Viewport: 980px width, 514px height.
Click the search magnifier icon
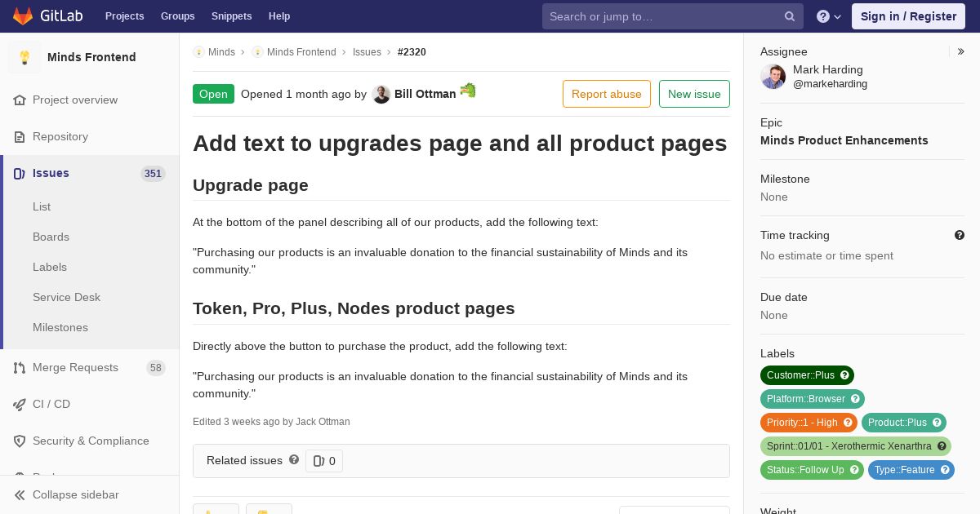(x=790, y=16)
